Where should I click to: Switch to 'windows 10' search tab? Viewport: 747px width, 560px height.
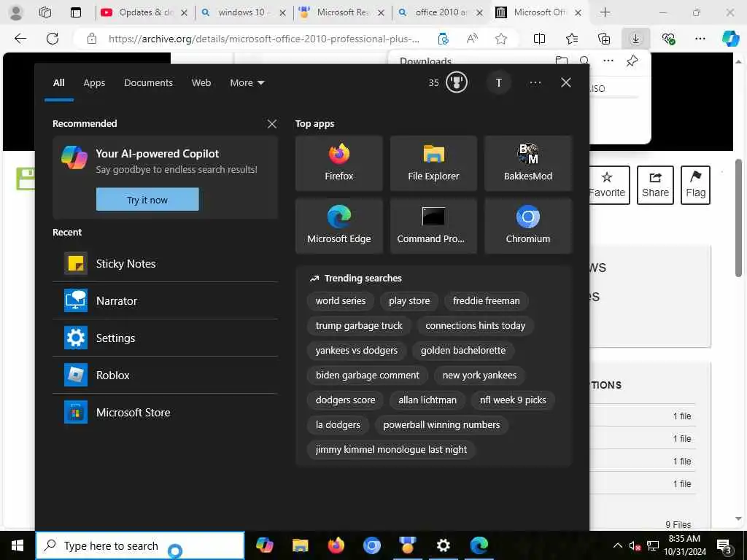pos(242,12)
